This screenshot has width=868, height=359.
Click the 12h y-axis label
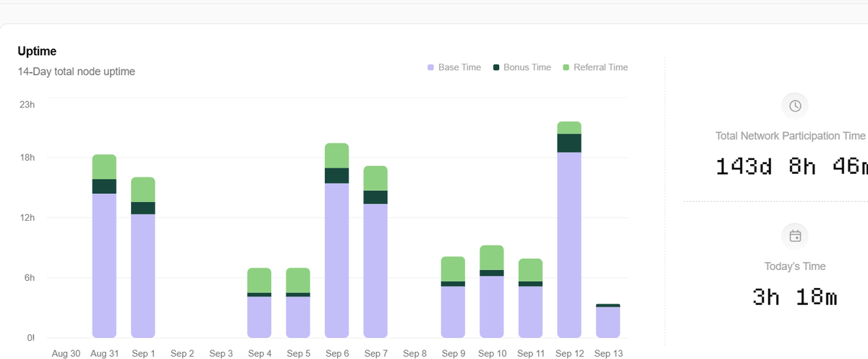click(27, 218)
